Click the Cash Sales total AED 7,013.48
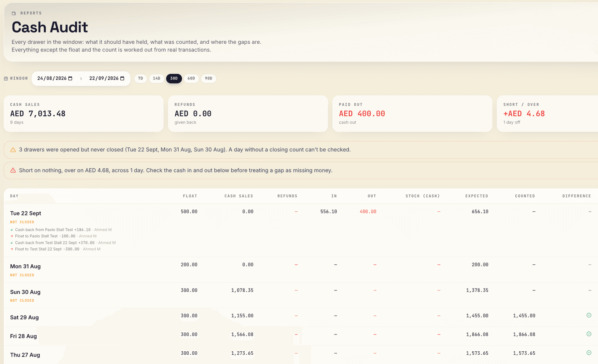This screenshot has height=364, width=598. click(38, 114)
